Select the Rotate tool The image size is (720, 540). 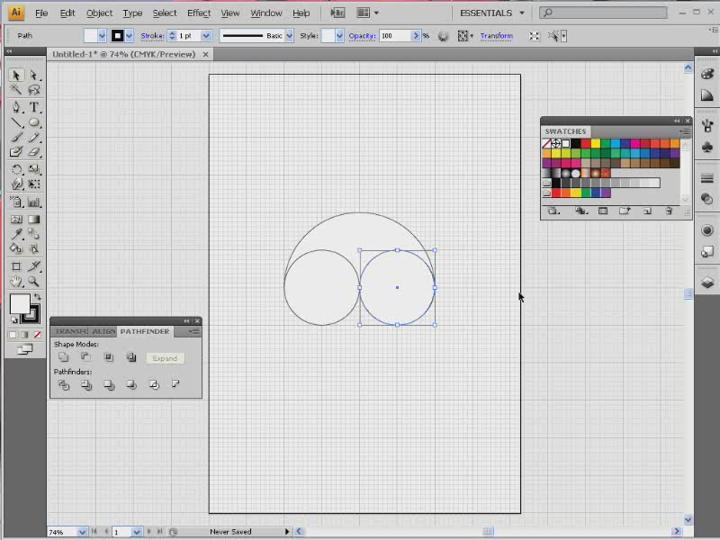(16, 169)
